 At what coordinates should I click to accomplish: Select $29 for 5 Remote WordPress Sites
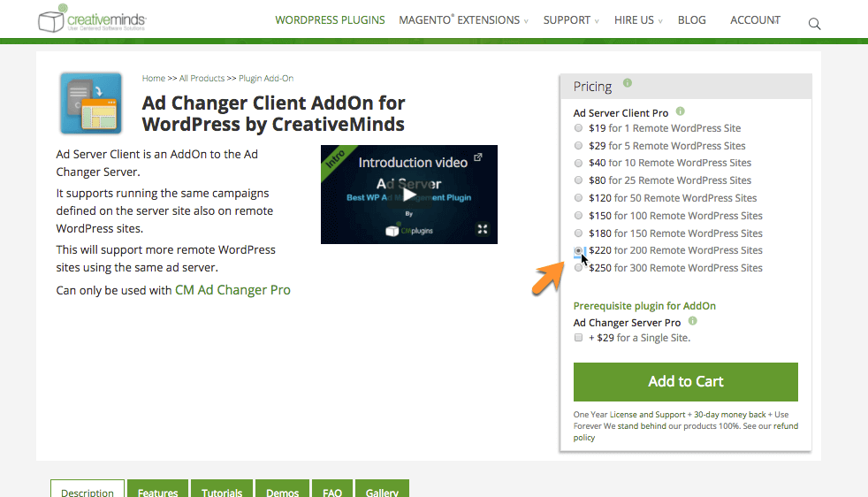point(578,146)
